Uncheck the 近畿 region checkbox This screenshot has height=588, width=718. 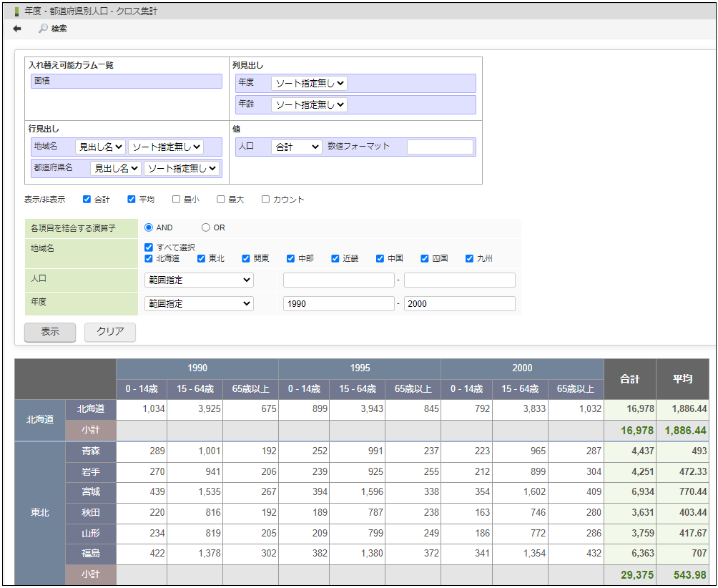[x=335, y=258]
